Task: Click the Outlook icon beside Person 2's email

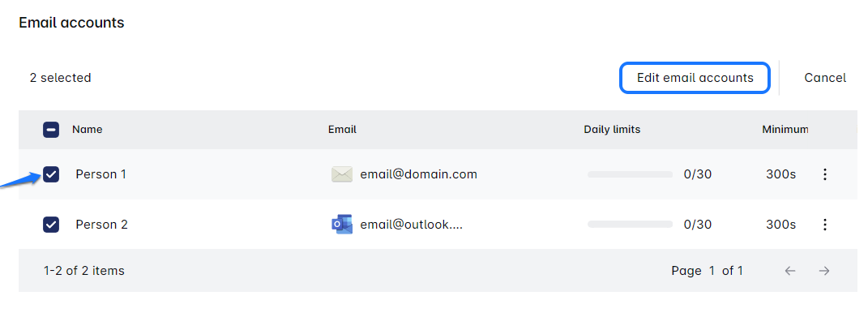Action: (341, 225)
